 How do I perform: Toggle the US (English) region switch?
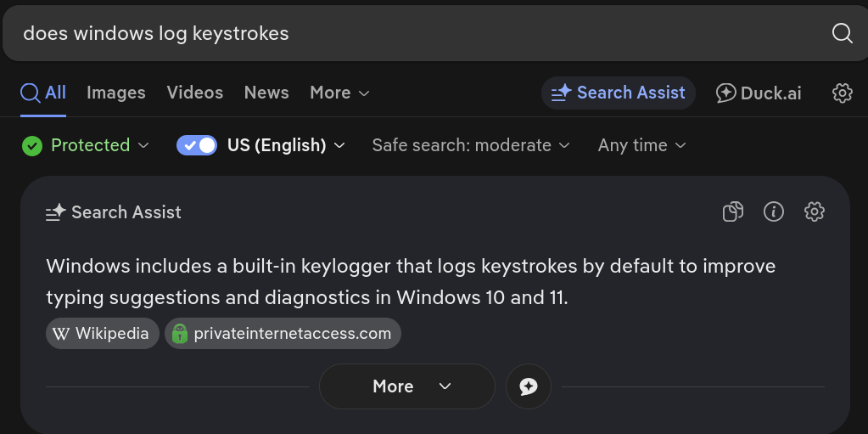[x=197, y=145]
